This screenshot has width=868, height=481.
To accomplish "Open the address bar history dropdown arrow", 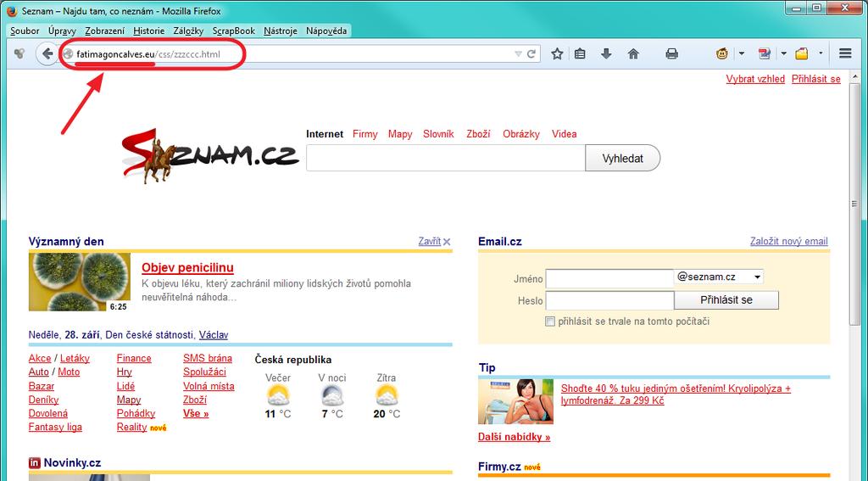I will [x=518, y=53].
